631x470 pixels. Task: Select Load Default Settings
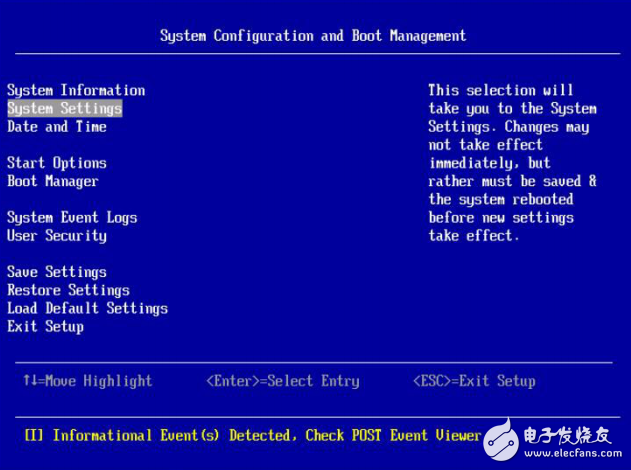coord(87,308)
